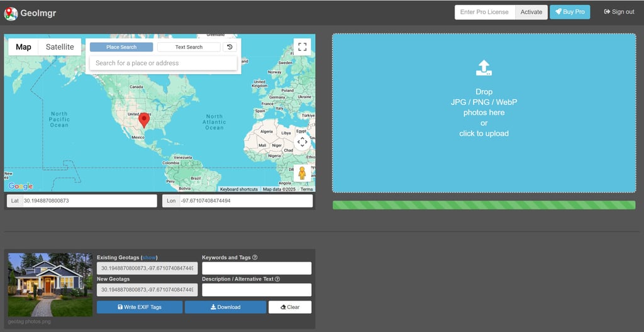Click the green striped progress bar
The height and width of the screenshot is (332, 644).
pos(484,205)
